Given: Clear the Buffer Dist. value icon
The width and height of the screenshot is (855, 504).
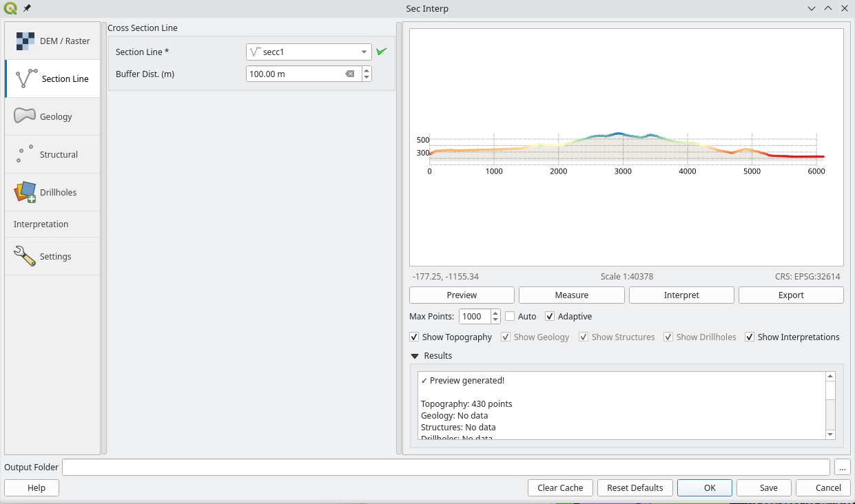Looking at the screenshot, I should pos(350,74).
